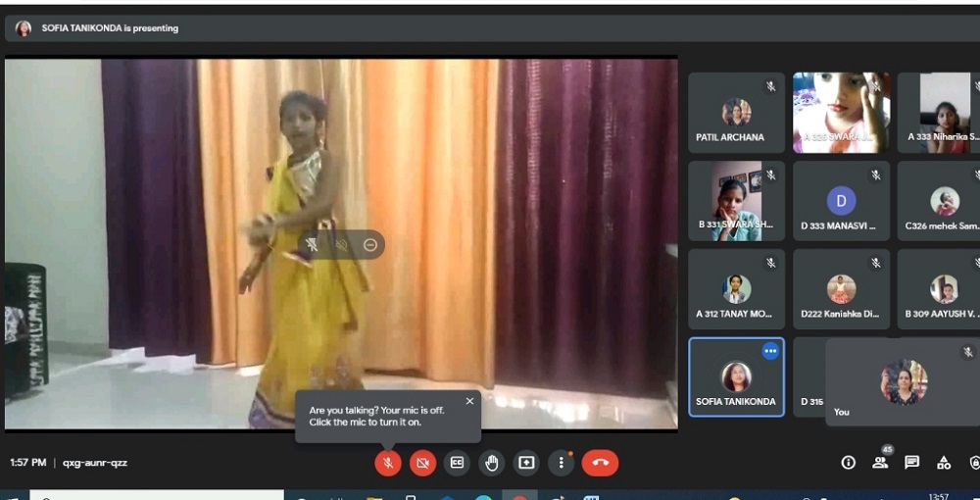980x500 pixels.
Task: Open the three-dot more options menu
Action: tap(561, 463)
